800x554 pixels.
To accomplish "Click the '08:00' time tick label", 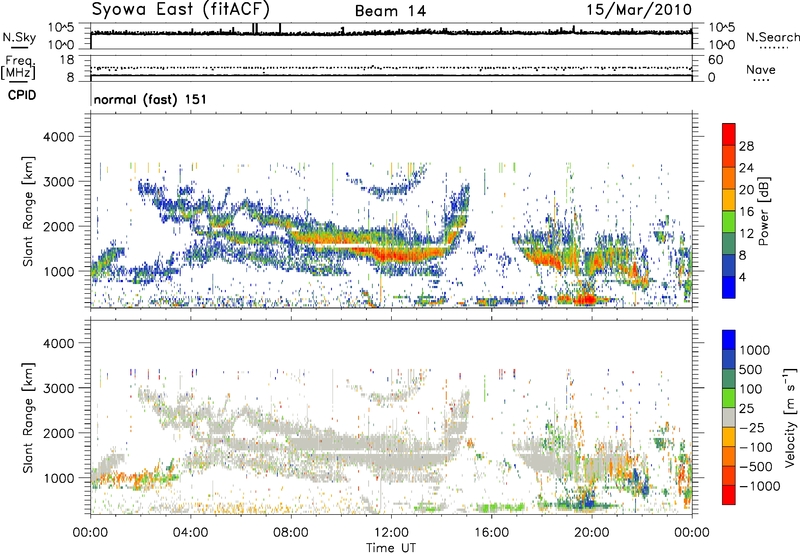I will click(291, 533).
